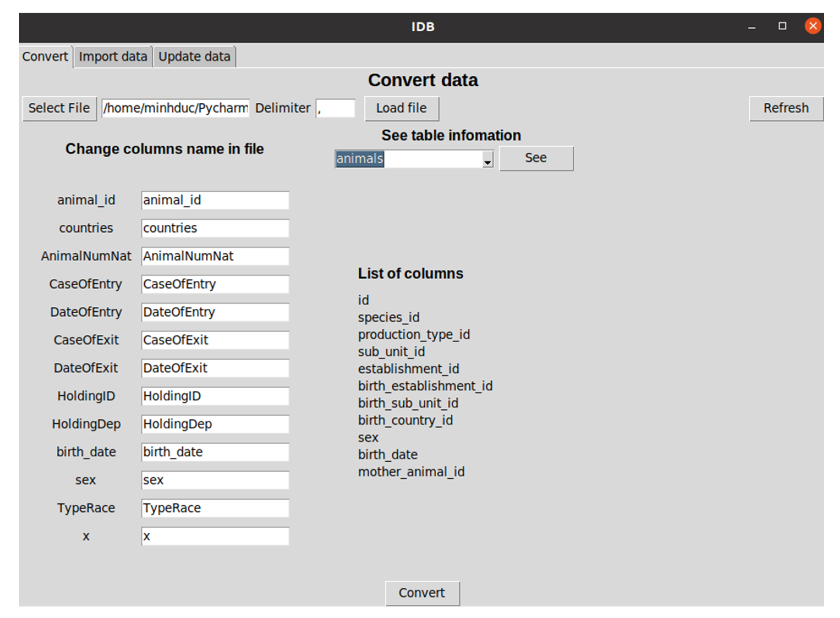Select the Convert tab
840x618 pixels.
(x=45, y=57)
